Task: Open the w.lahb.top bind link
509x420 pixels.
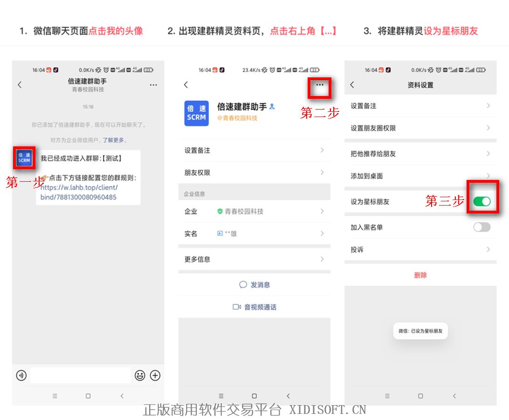Action: [x=79, y=192]
